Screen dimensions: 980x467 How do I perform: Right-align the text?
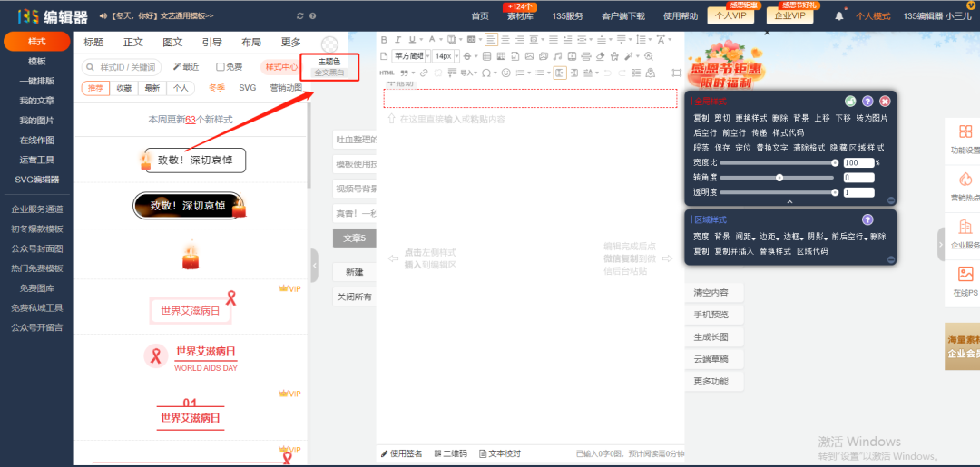pyautogui.click(x=519, y=39)
